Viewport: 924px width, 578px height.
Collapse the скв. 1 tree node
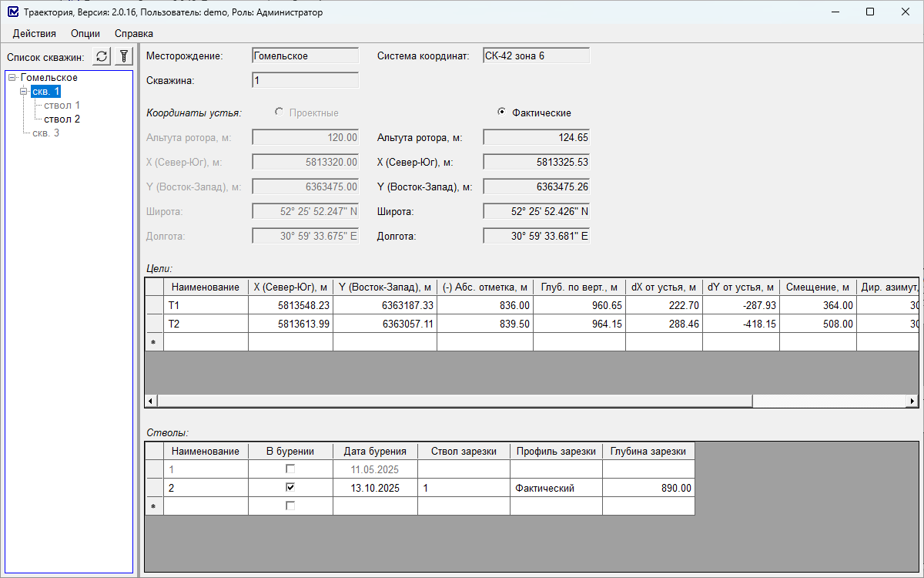pyautogui.click(x=24, y=92)
